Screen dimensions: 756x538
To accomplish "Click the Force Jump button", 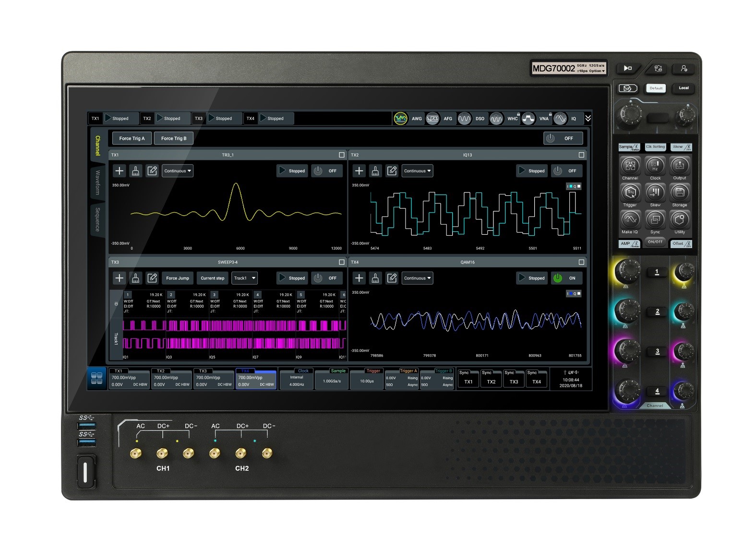I will (177, 278).
